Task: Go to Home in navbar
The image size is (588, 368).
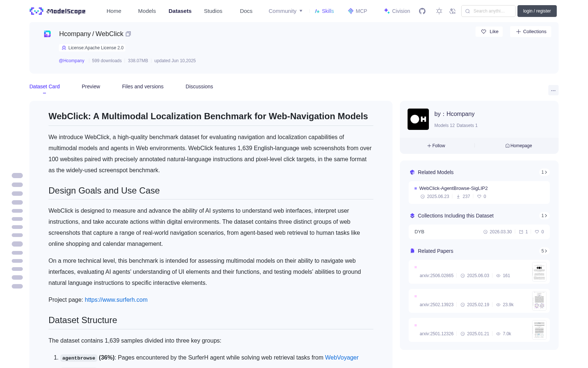Action: coord(114,11)
